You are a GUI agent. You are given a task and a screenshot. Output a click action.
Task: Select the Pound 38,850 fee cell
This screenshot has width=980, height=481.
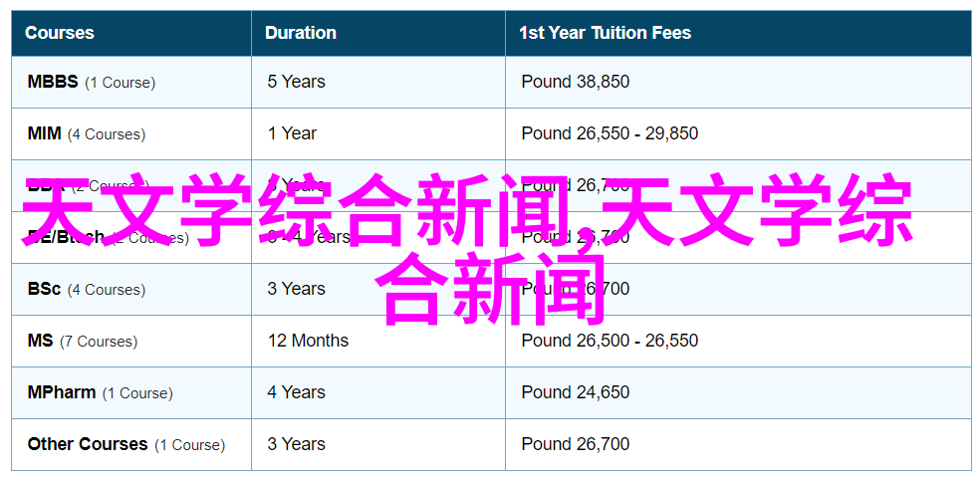738,82
